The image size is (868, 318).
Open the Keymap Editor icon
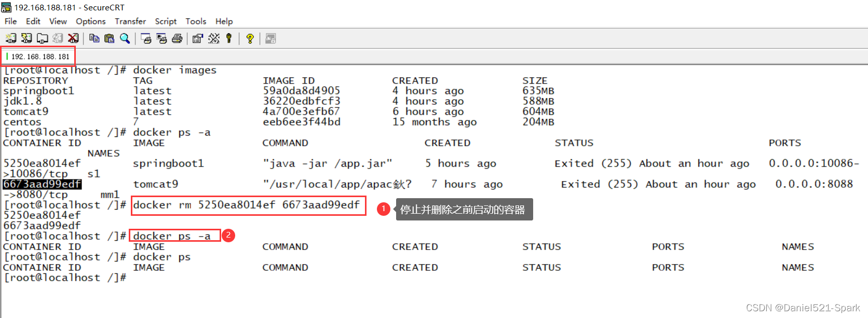point(214,38)
